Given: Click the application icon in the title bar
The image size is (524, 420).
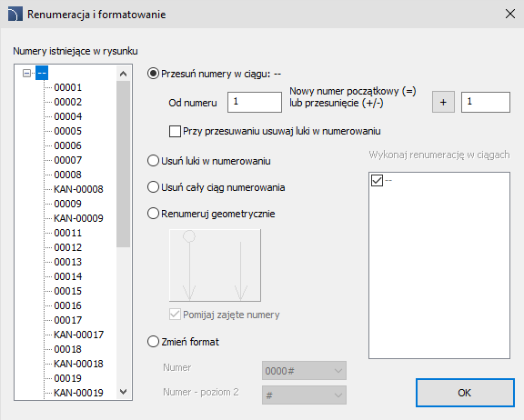Looking at the screenshot, I should click(x=15, y=15).
